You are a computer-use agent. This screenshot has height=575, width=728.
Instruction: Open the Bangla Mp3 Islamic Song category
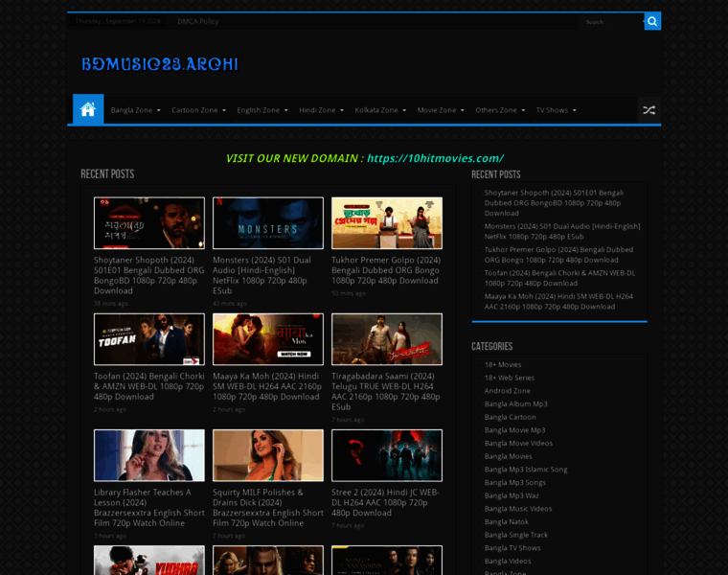(x=526, y=469)
